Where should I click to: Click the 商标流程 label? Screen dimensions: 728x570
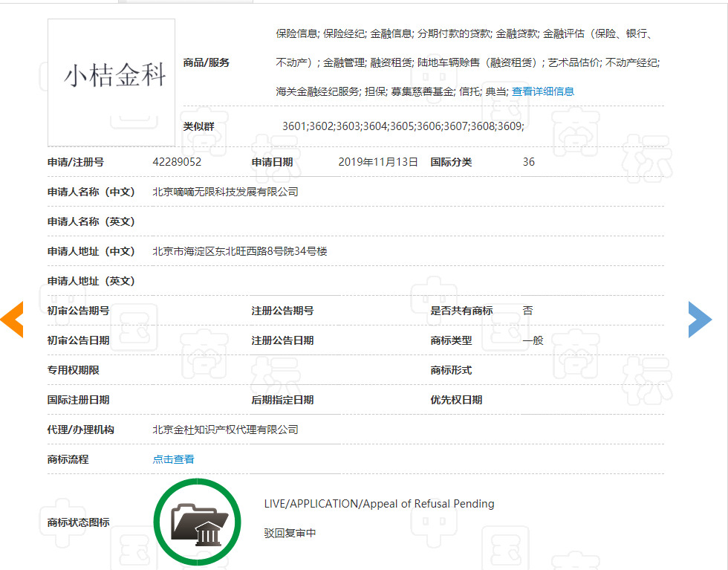pyautogui.click(x=68, y=459)
